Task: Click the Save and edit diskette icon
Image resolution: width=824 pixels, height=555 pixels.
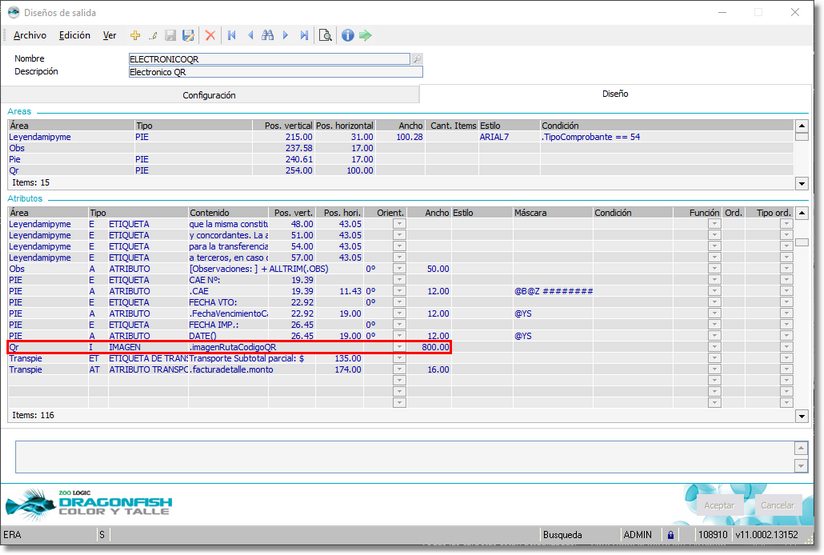Action: (188, 35)
